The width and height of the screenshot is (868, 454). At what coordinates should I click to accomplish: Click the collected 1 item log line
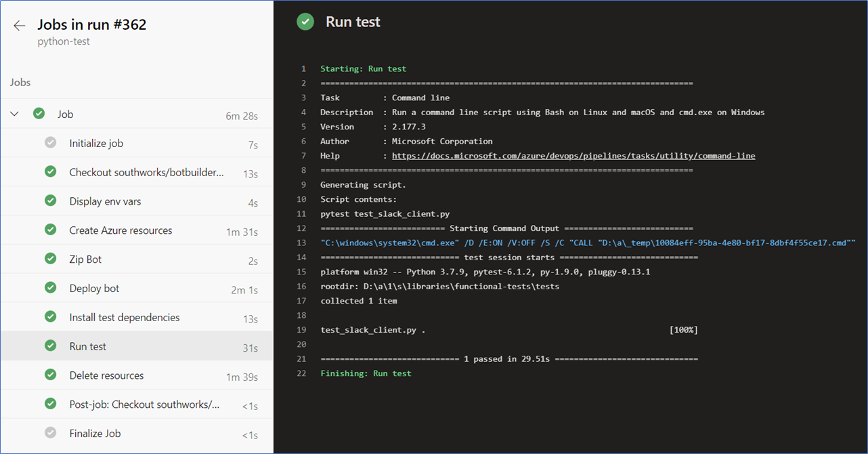[358, 300]
